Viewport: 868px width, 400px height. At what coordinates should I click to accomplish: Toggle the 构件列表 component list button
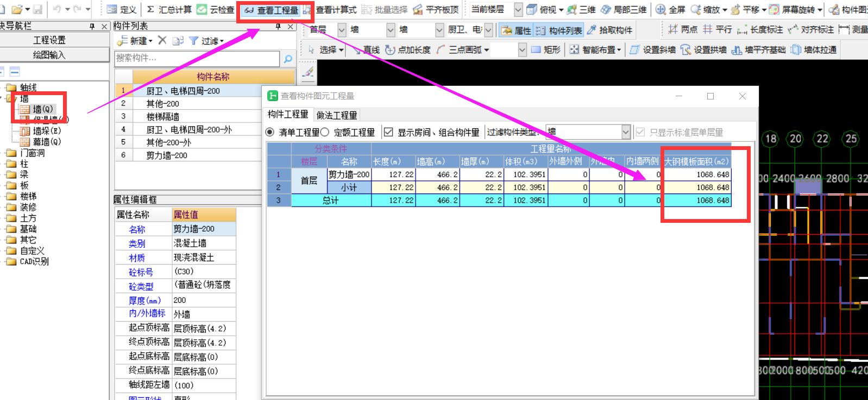point(559,30)
